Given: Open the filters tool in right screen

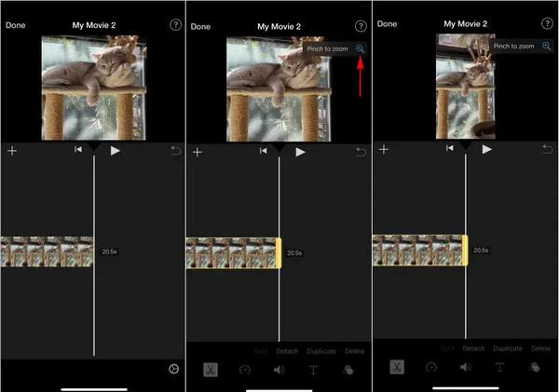Looking at the screenshot, I should (x=534, y=367).
